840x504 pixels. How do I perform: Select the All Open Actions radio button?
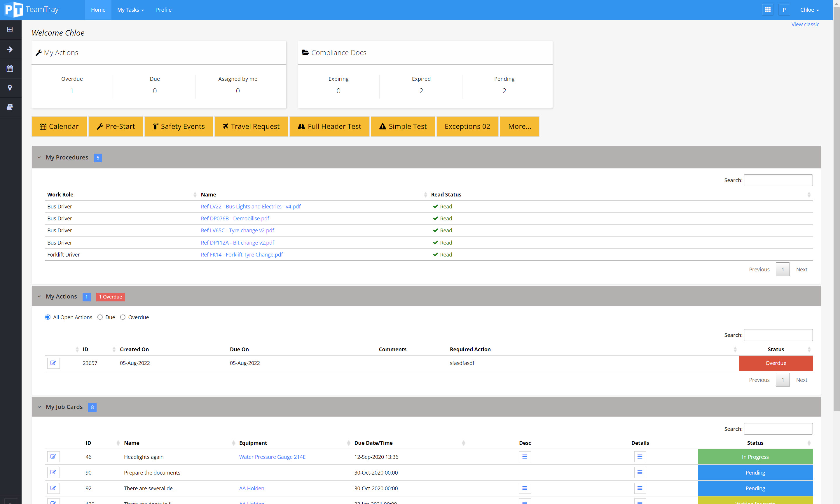coord(48,317)
